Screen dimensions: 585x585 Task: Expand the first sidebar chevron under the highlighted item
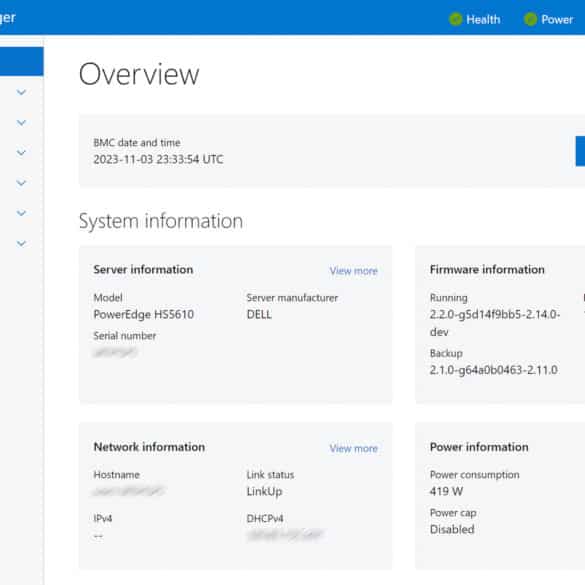pos(21,92)
